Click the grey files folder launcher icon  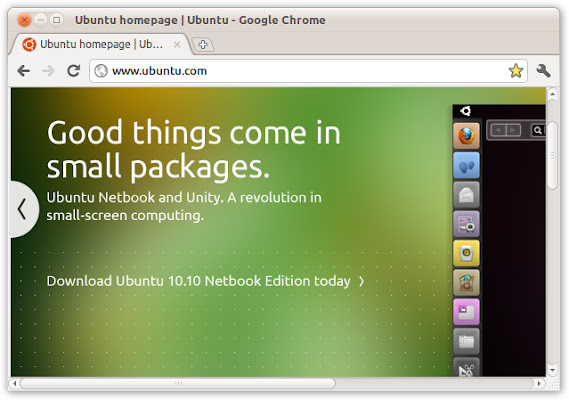tap(466, 342)
